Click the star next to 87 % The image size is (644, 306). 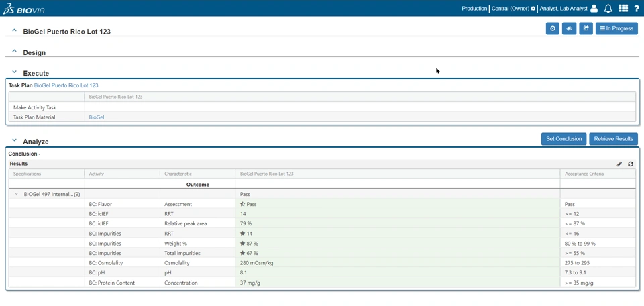tap(243, 244)
